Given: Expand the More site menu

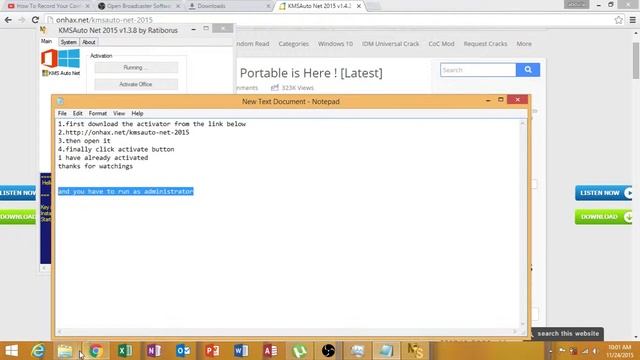Looking at the screenshot, I should click(x=524, y=44).
